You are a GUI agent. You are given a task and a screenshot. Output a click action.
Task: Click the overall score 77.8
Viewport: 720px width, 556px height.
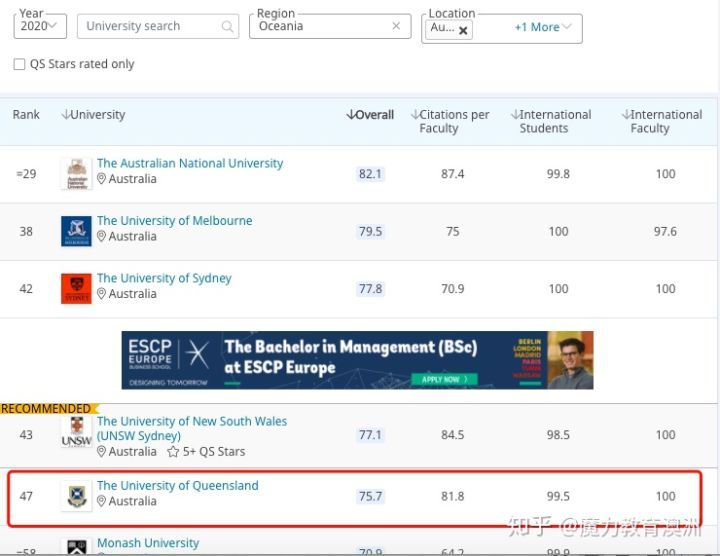click(x=370, y=289)
